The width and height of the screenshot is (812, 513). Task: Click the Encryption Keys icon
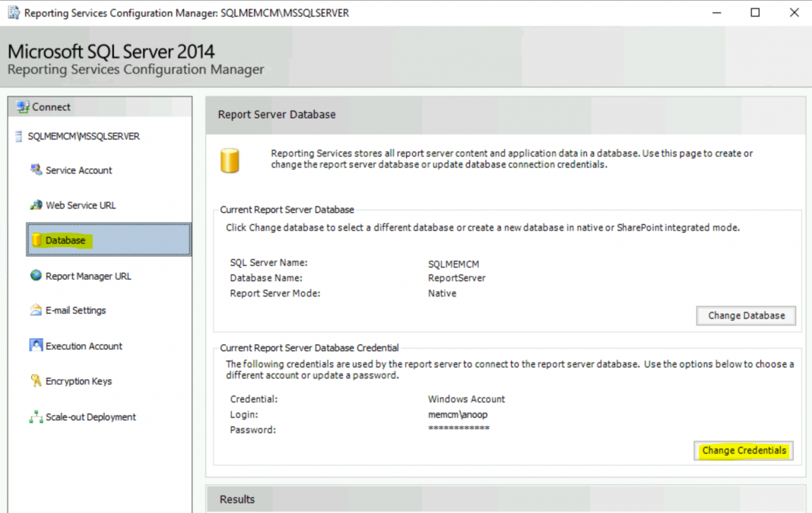36,381
